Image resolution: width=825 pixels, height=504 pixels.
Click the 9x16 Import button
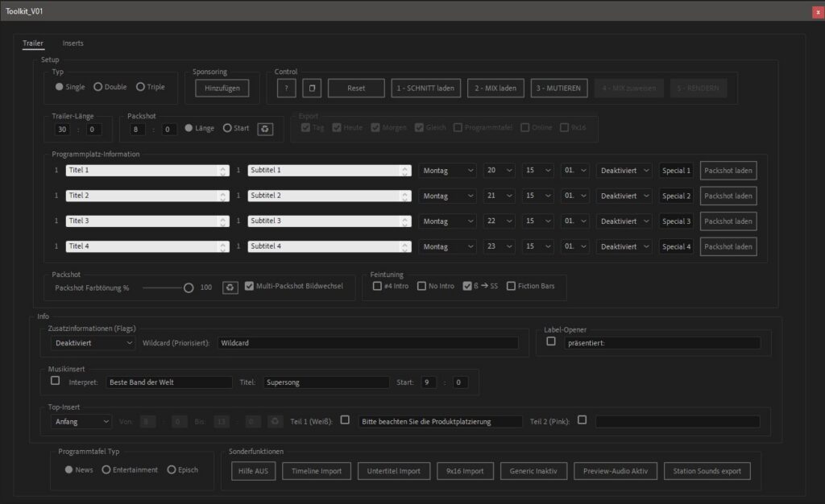tap(465, 471)
